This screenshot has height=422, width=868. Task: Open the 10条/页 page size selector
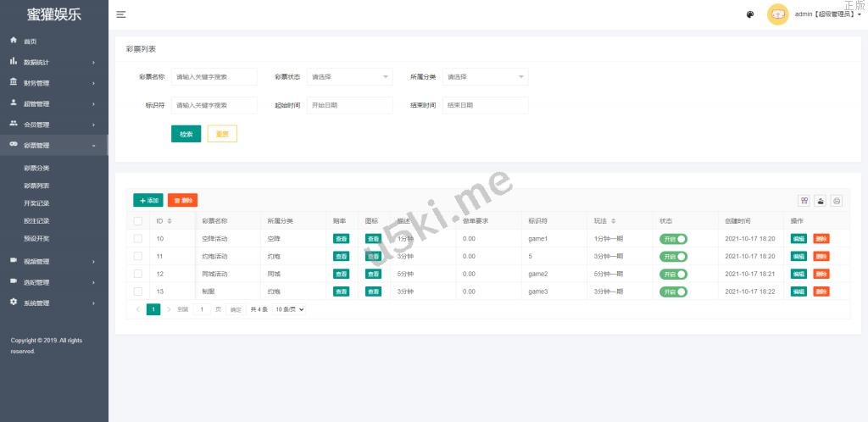point(289,310)
